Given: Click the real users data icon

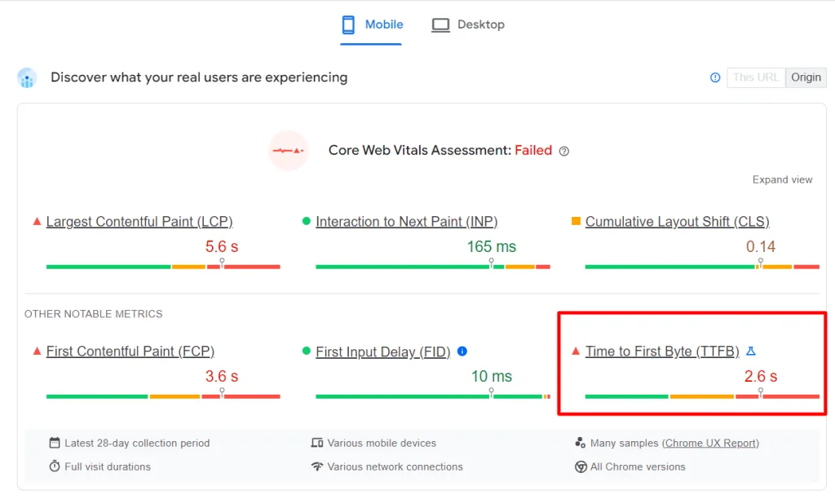Looking at the screenshot, I should tap(27, 77).
